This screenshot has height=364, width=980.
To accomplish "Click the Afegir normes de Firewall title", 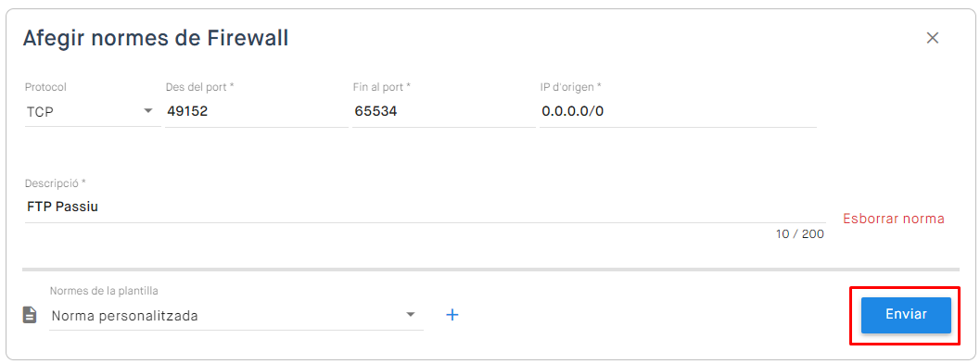I will [x=156, y=39].
